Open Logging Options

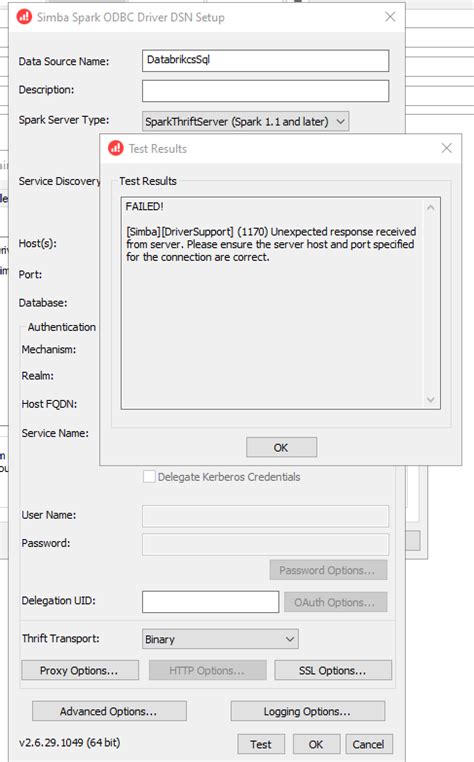[308, 711]
